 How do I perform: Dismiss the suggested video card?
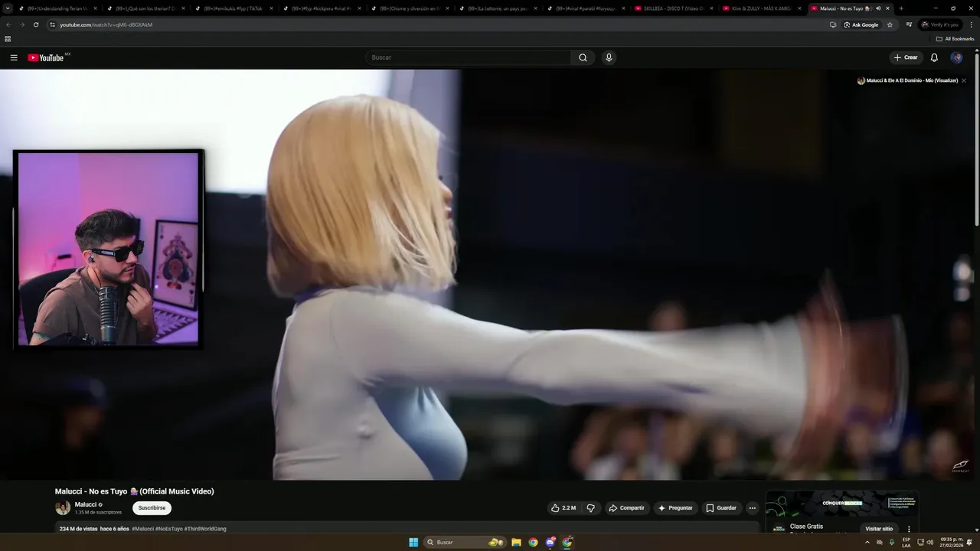[x=964, y=80]
